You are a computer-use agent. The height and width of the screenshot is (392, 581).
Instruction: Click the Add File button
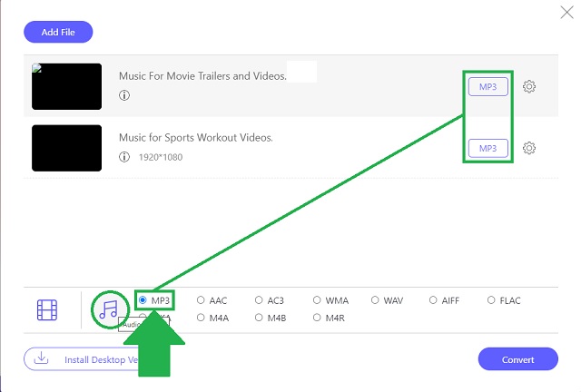58,32
